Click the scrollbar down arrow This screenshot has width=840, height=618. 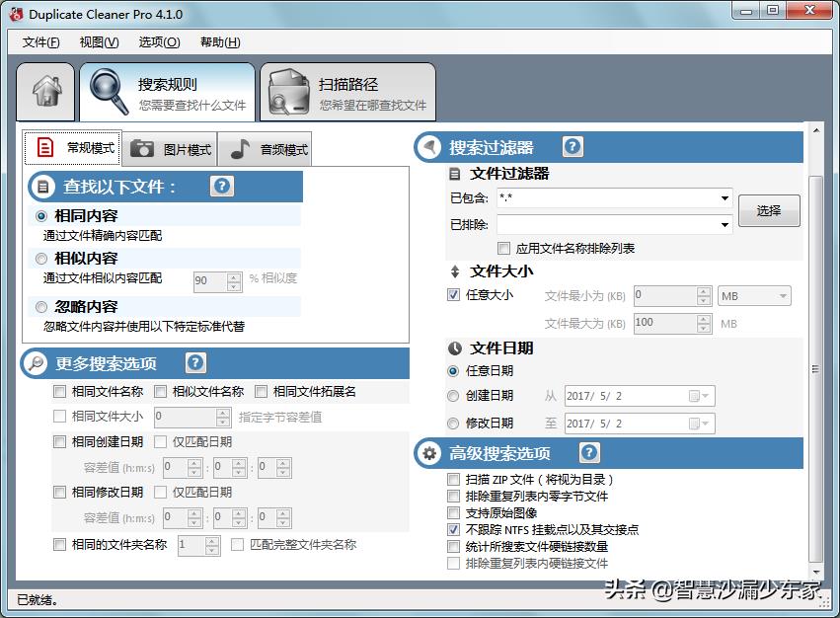[x=815, y=572]
